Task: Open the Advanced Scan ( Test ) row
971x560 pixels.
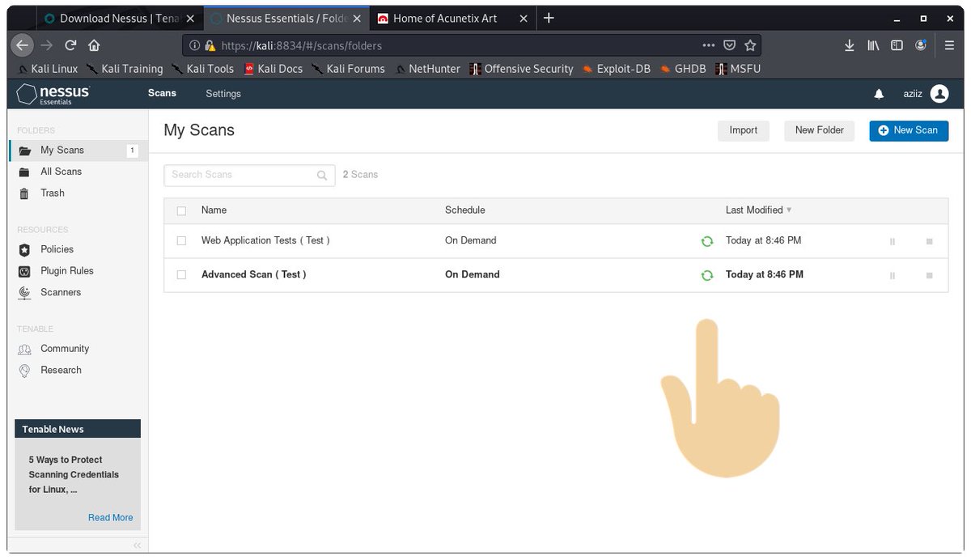Action: 556,275
